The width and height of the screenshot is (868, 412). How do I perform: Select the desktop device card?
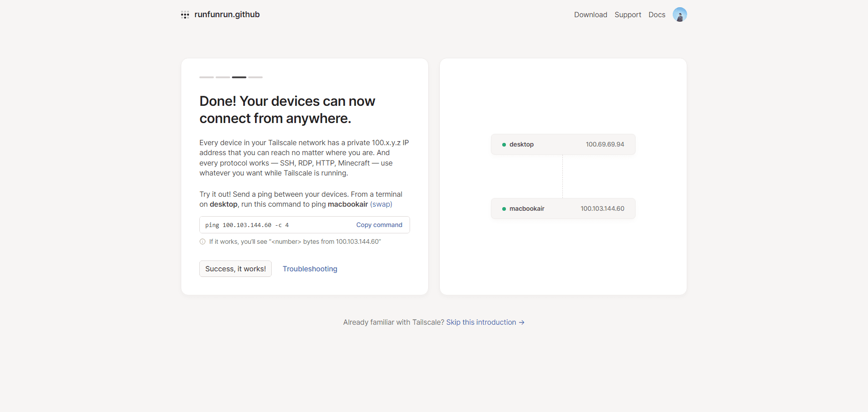point(563,144)
